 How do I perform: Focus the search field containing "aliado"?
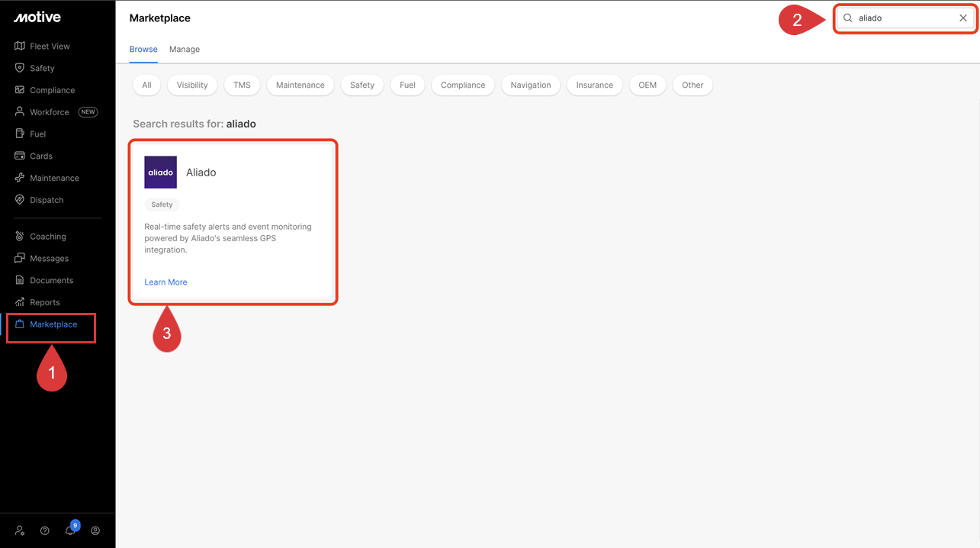pos(905,18)
